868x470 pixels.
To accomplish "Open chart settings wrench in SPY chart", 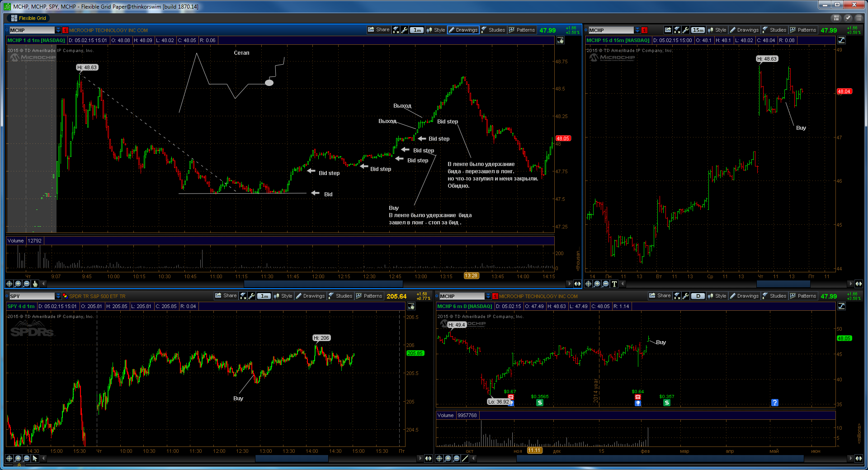I will point(252,296).
